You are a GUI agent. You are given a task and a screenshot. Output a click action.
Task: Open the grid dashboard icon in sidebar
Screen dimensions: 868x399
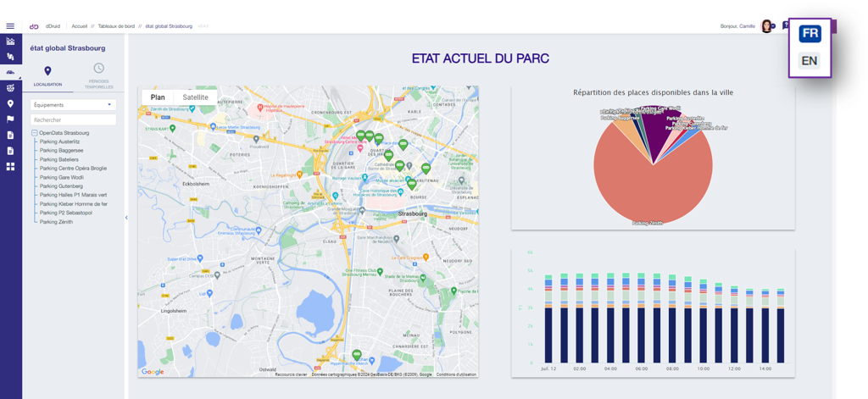pyautogui.click(x=10, y=167)
